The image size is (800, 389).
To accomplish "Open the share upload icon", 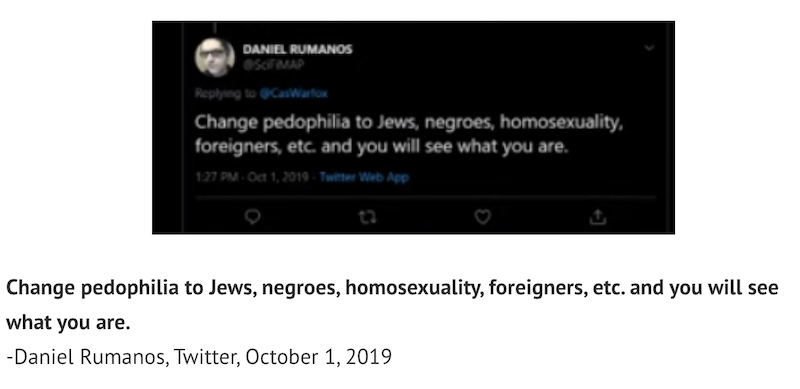I will click(x=597, y=217).
